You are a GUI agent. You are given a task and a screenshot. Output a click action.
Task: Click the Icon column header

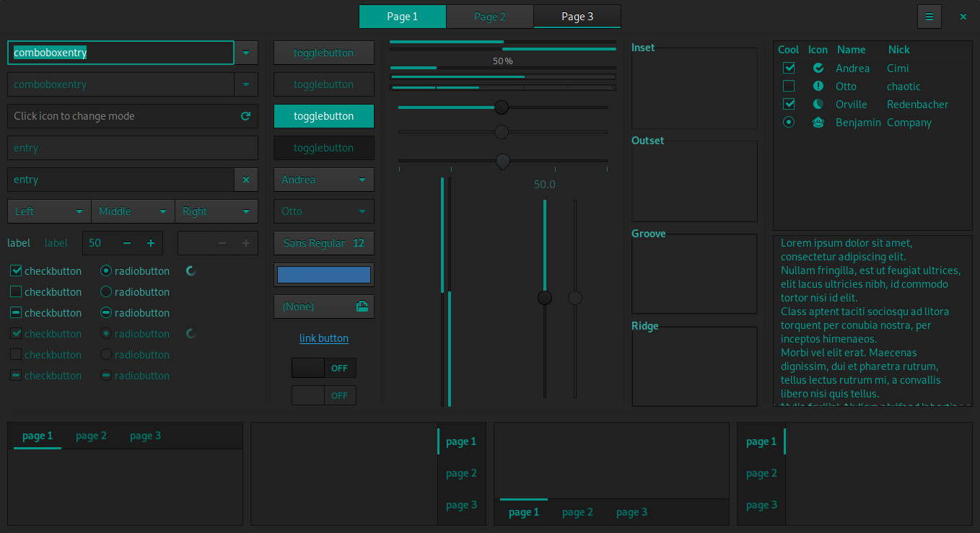coord(818,50)
